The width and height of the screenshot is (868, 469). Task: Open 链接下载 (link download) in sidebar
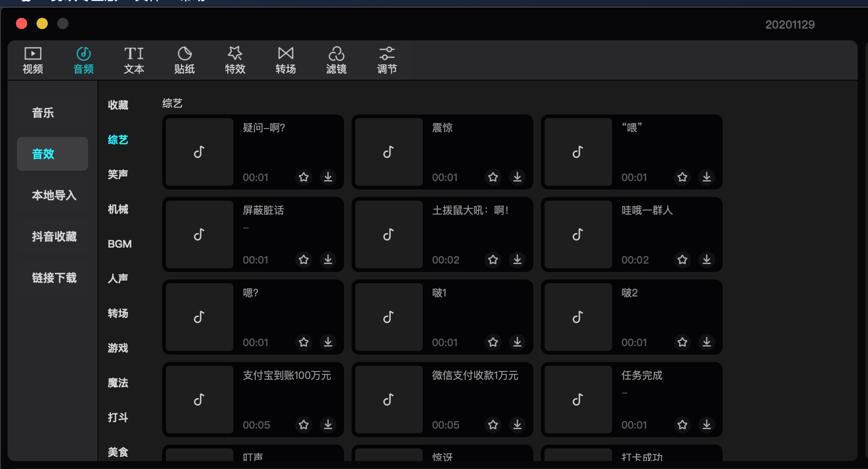tap(52, 278)
